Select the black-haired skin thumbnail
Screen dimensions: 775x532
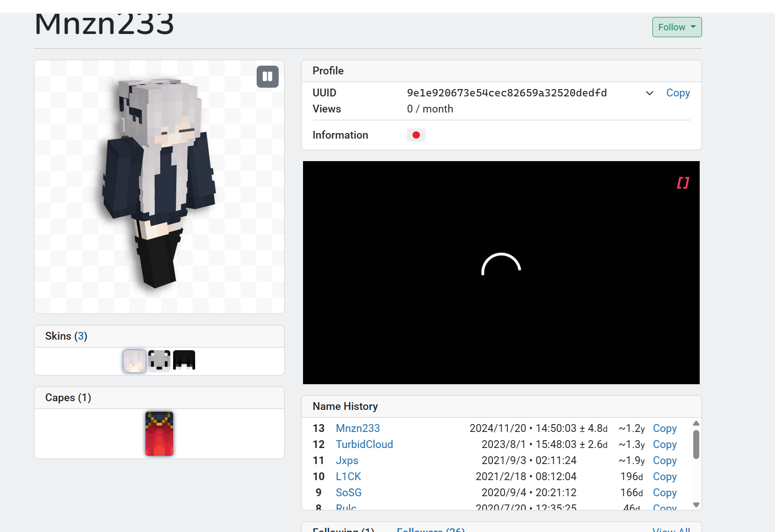tap(184, 361)
